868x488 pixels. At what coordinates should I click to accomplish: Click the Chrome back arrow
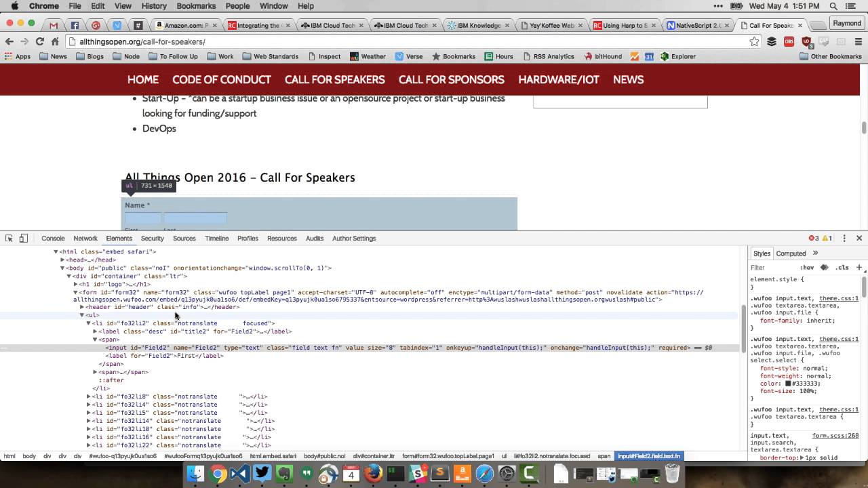point(9,41)
